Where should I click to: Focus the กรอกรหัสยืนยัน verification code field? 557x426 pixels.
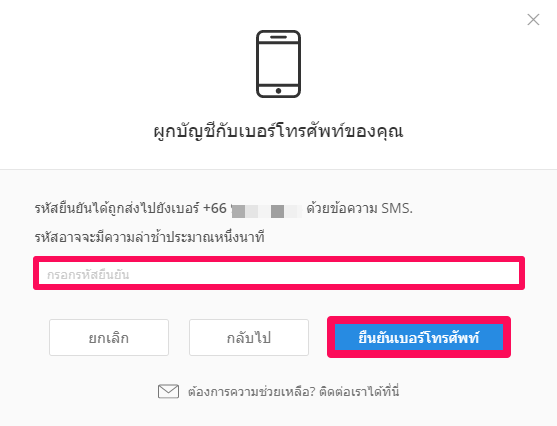(x=279, y=273)
